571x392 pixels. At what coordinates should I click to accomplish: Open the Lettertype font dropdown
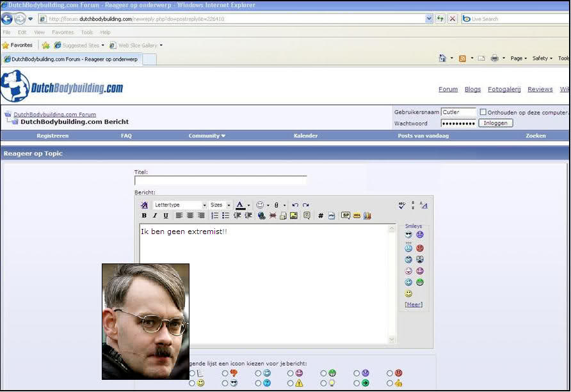(x=181, y=205)
